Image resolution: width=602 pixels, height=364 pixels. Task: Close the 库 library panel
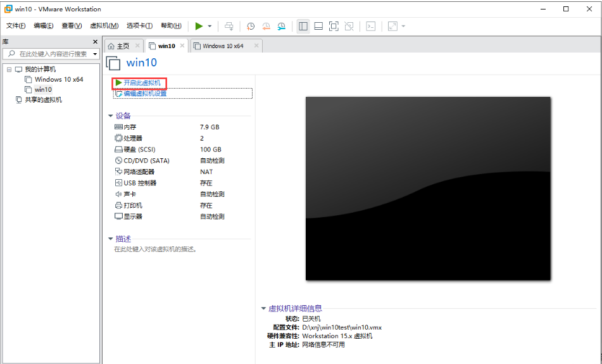(x=95, y=42)
